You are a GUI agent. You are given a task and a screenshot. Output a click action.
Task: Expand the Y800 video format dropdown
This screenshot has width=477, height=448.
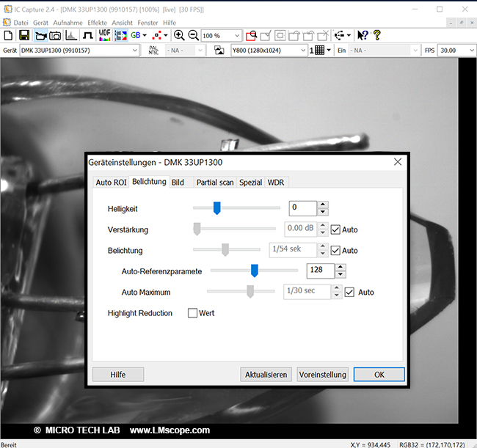(268, 51)
